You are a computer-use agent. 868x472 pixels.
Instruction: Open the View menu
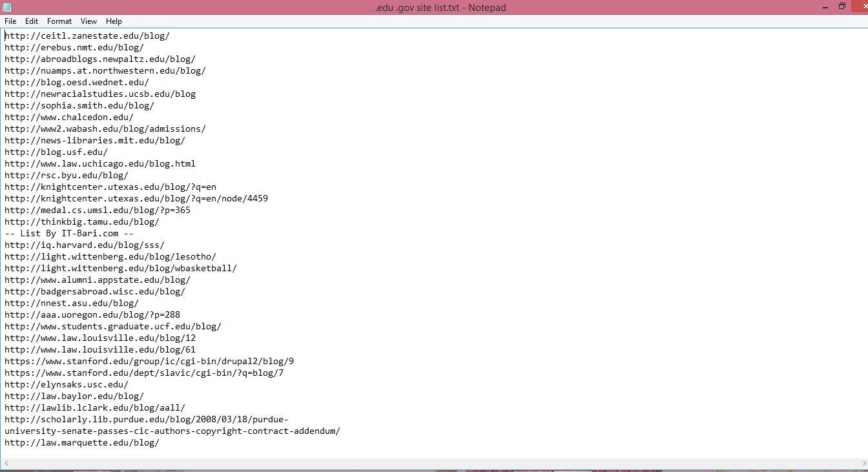(x=88, y=21)
